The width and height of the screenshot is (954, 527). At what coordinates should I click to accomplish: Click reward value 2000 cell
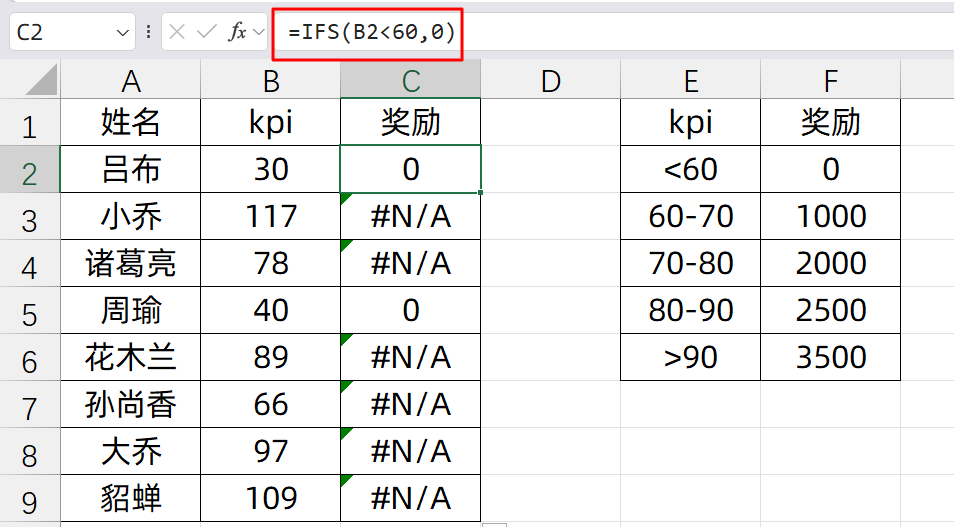[x=830, y=263]
